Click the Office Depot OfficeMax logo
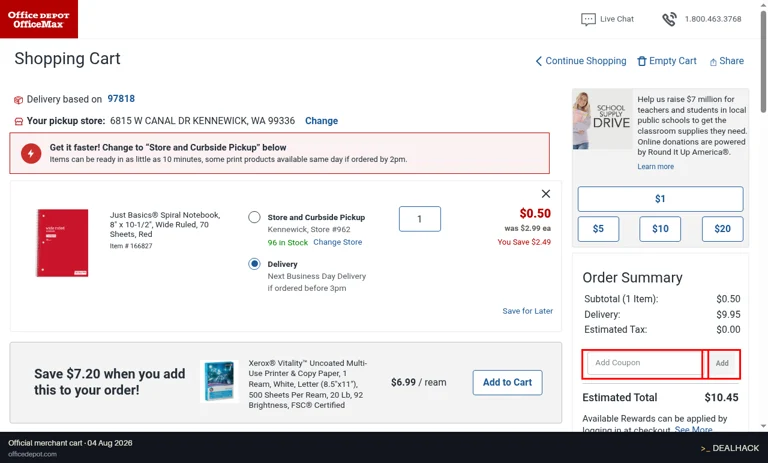768x463 pixels. tap(39, 19)
